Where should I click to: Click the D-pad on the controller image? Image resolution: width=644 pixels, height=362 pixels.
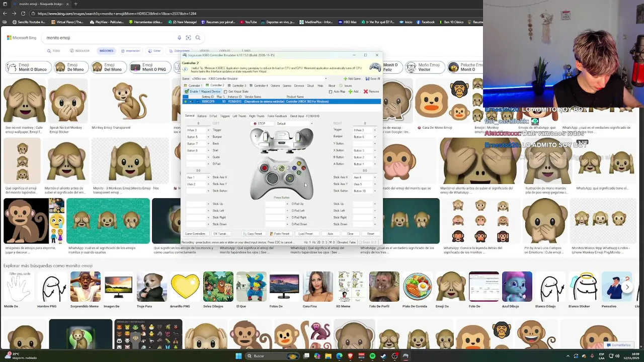click(x=272, y=178)
